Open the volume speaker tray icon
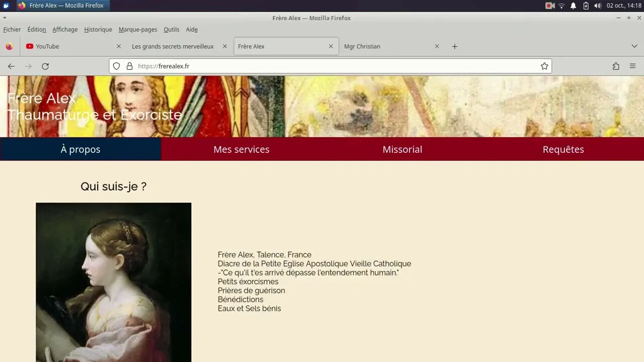 click(x=598, y=6)
